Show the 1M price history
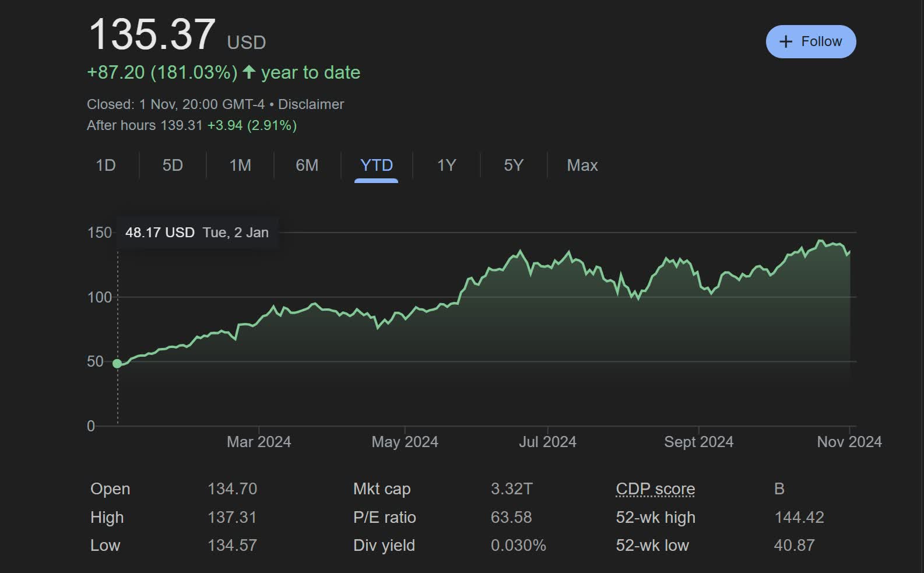This screenshot has height=573, width=924. click(240, 166)
